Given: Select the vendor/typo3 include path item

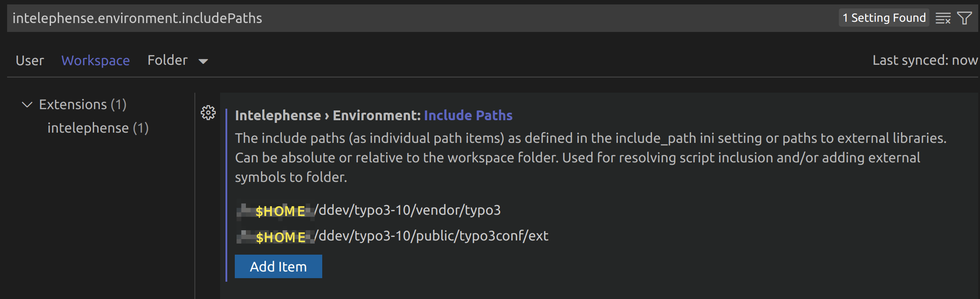Looking at the screenshot, I should [368, 210].
